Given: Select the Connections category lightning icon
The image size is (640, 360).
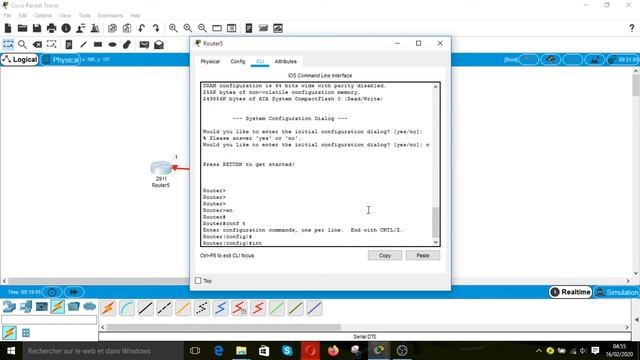Looking at the screenshot, I should pos(58,307).
